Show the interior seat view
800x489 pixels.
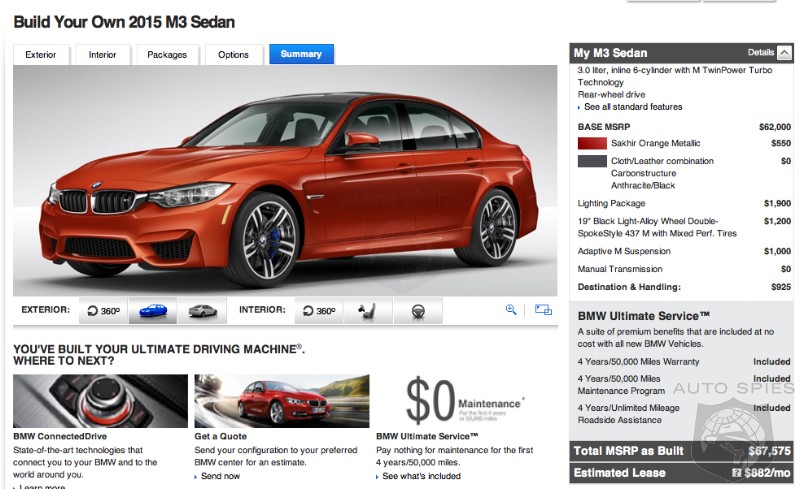tap(368, 310)
